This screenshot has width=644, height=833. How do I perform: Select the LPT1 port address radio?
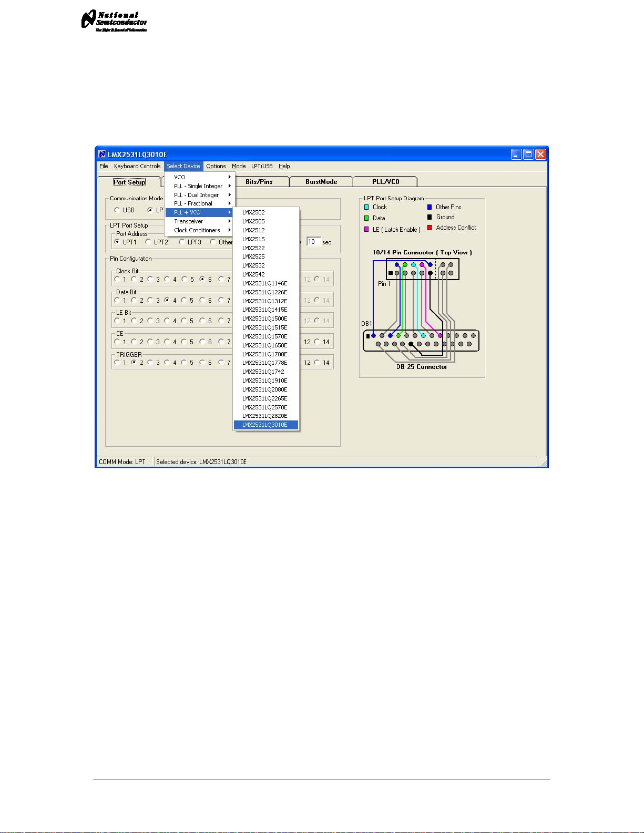coord(117,242)
